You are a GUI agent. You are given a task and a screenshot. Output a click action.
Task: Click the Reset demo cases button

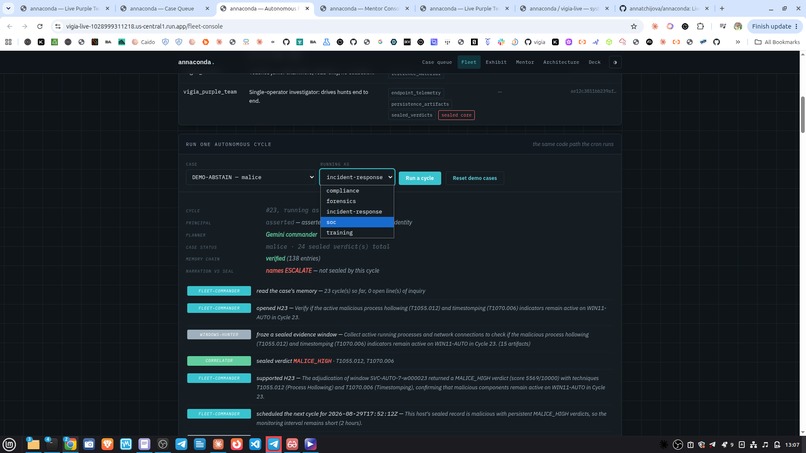point(474,178)
